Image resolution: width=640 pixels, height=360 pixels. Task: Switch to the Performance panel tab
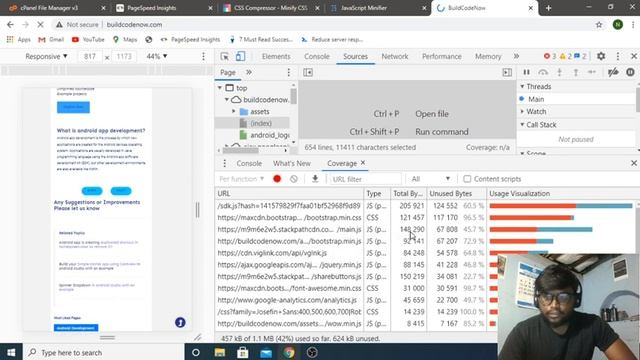coord(442,56)
